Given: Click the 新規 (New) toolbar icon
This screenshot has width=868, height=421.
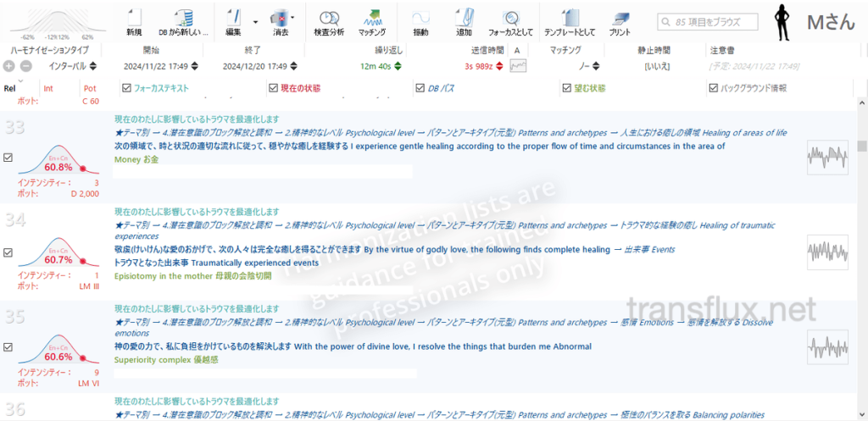Looking at the screenshot, I should pos(133,18).
